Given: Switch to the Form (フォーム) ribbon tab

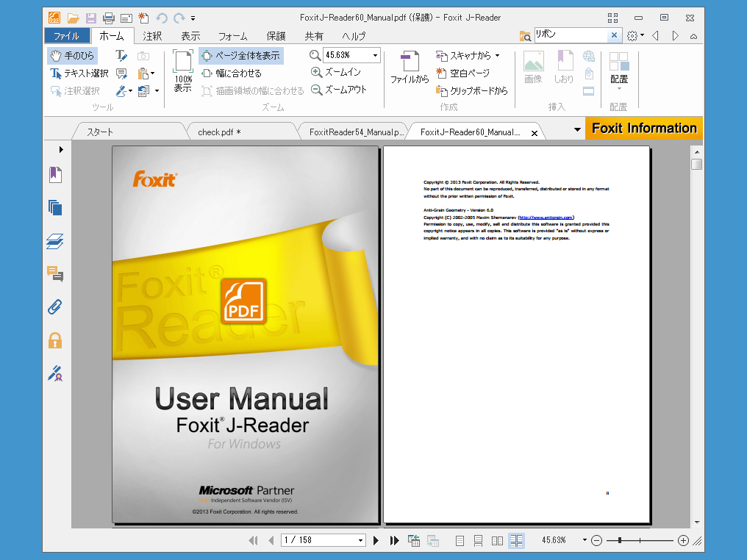Looking at the screenshot, I should coord(232,36).
